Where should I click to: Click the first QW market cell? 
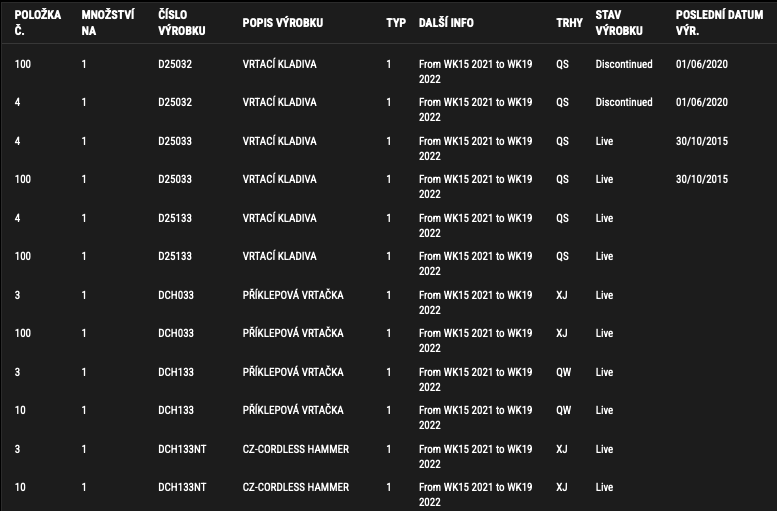pyautogui.click(x=563, y=372)
